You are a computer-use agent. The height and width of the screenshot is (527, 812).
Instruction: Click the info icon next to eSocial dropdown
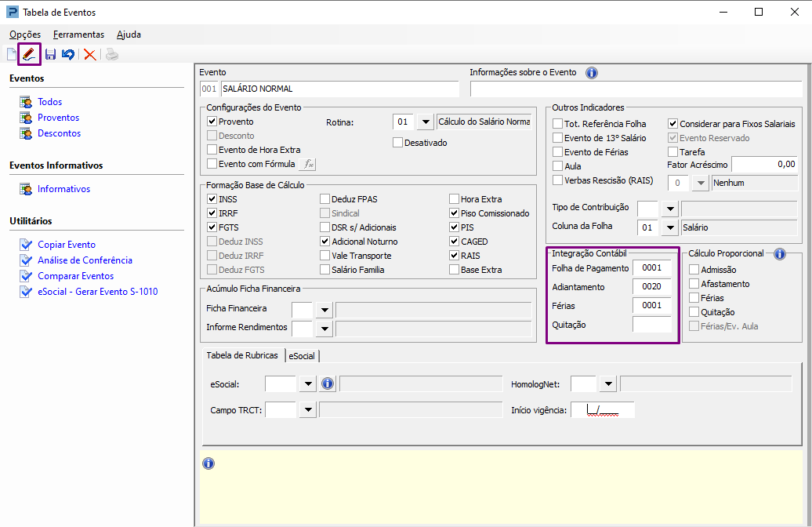[328, 384]
